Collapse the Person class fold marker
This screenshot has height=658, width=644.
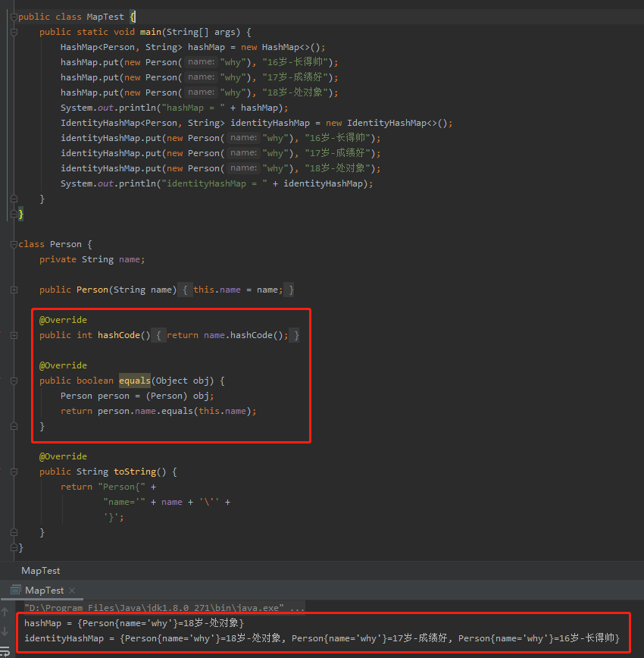click(14, 244)
